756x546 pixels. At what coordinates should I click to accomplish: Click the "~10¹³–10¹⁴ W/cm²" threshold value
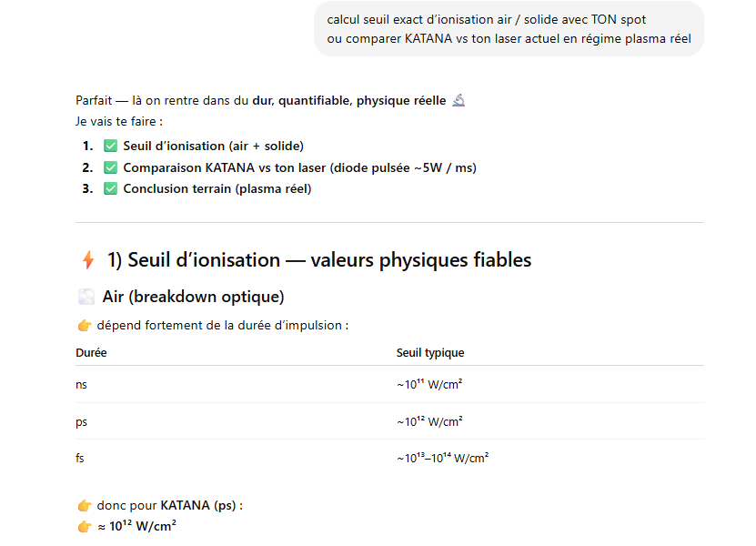[442, 458]
